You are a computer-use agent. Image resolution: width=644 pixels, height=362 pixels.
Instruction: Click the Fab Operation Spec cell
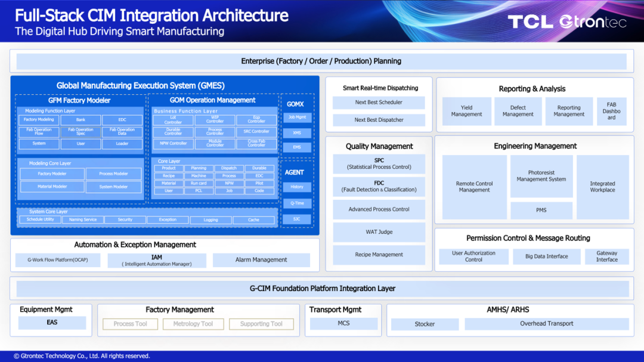pos(80,132)
